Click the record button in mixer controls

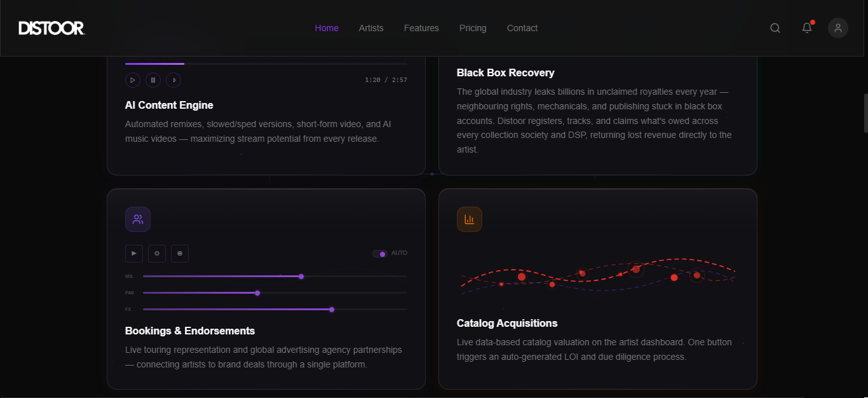tap(180, 253)
